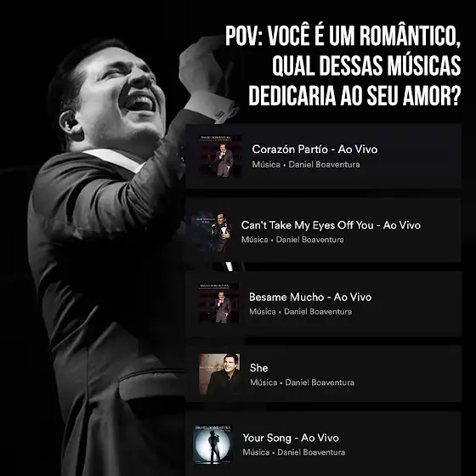The image size is (476, 476).
Task: Open the Your Song album cover thumbnail
Action: coord(213,445)
